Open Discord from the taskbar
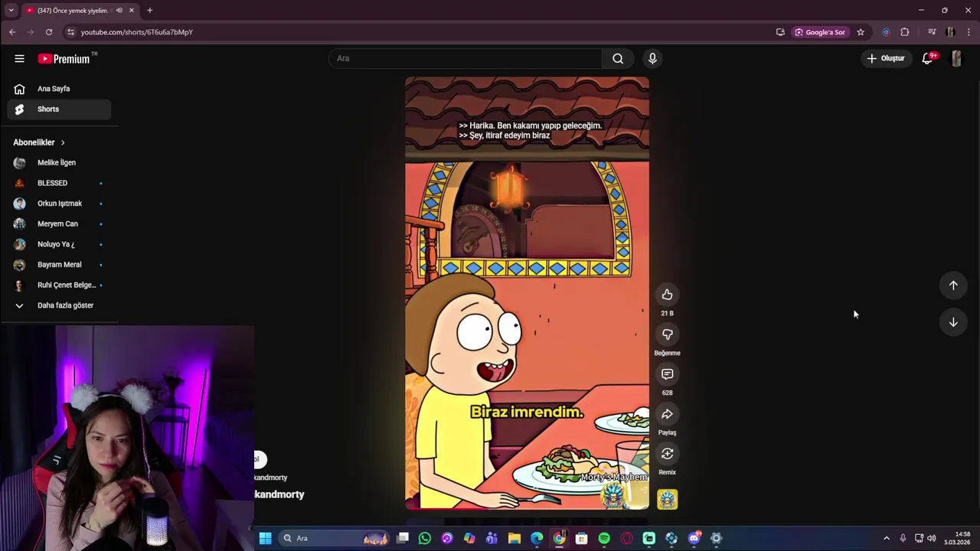Screen dimensions: 980x551 tap(694, 538)
